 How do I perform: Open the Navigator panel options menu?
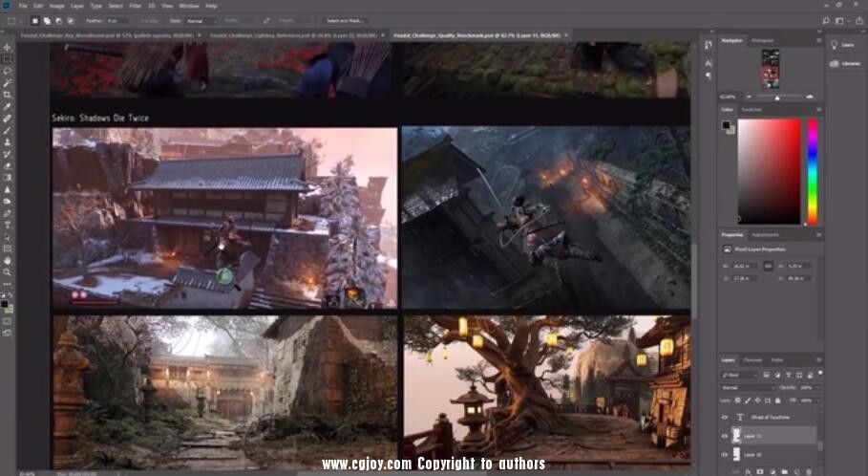pos(818,40)
